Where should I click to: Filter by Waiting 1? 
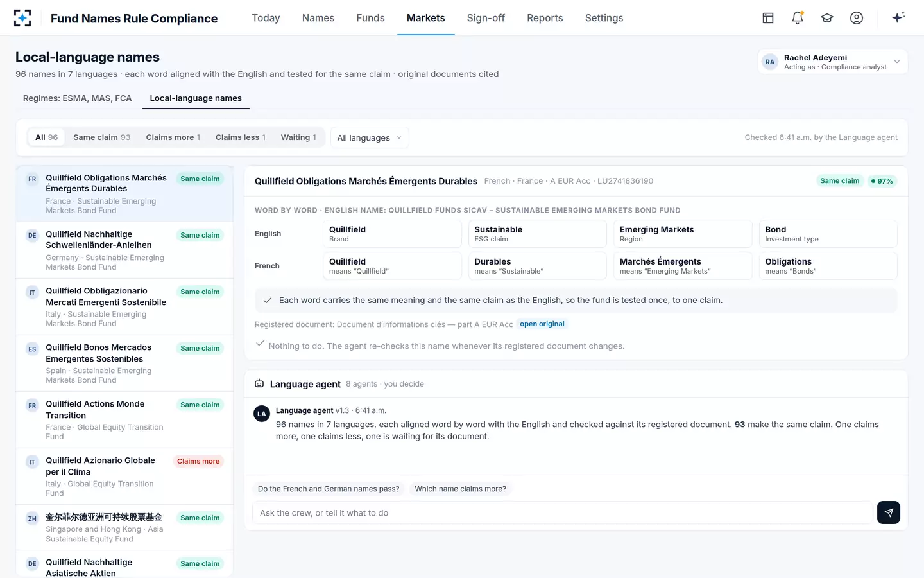pos(298,137)
